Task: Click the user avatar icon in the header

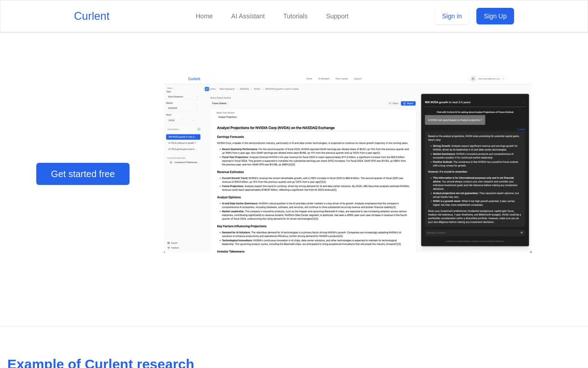Action: (x=473, y=79)
